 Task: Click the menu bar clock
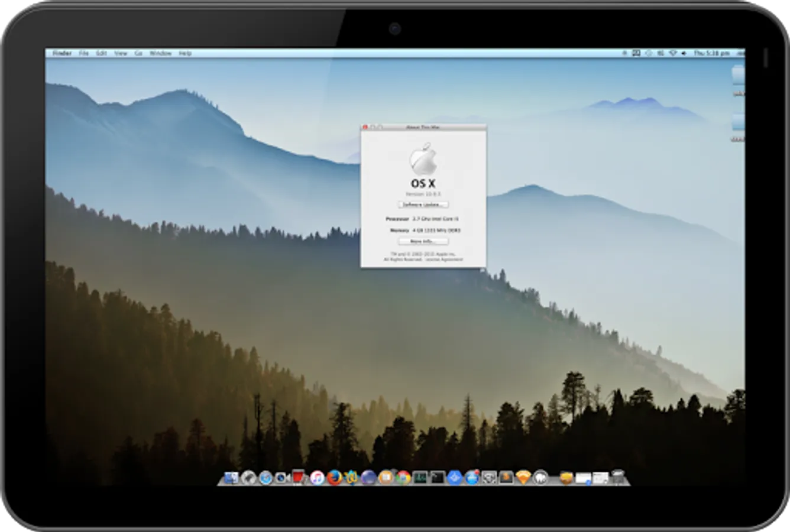click(711, 53)
